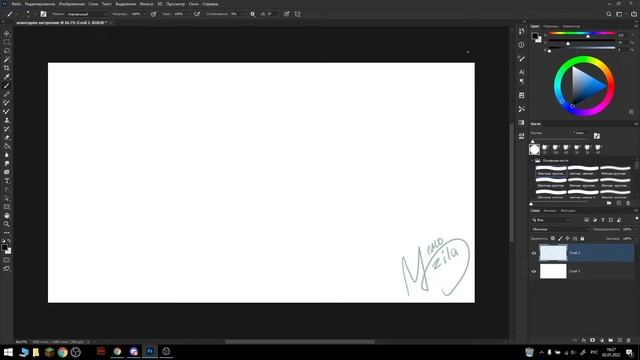Open the layer fill dropdown arrow
640x360 pixels.
tap(635, 238)
